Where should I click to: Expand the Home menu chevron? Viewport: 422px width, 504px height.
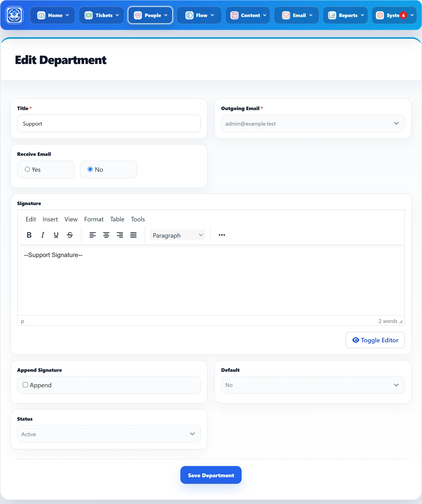(67, 15)
